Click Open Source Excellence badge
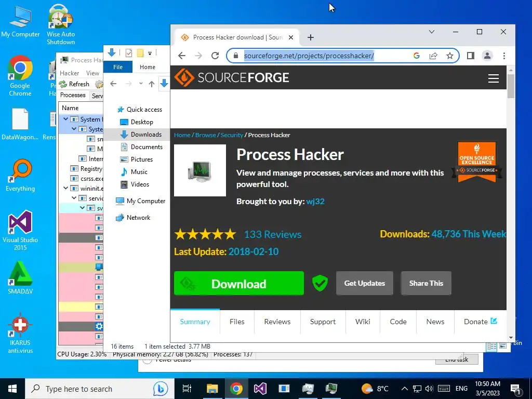 (477, 162)
